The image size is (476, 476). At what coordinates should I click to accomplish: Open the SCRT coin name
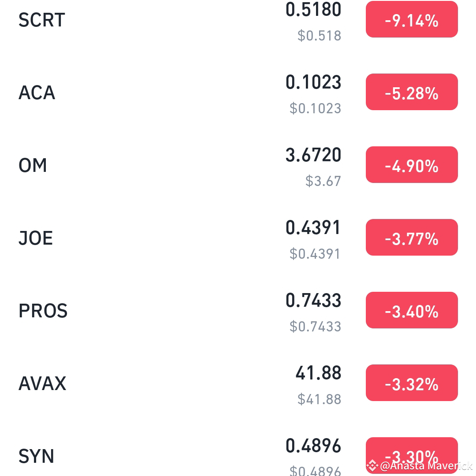point(42,20)
